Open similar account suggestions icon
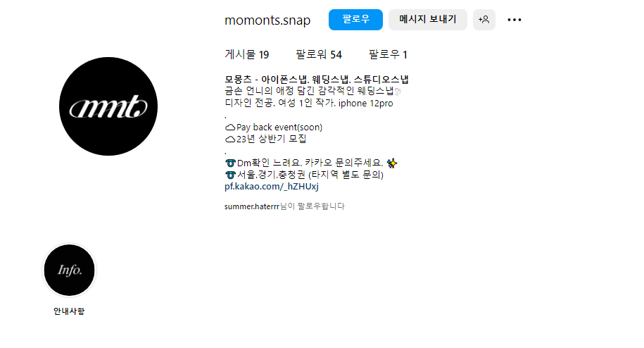Screen dimensions: 644x348 click(x=484, y=20)
